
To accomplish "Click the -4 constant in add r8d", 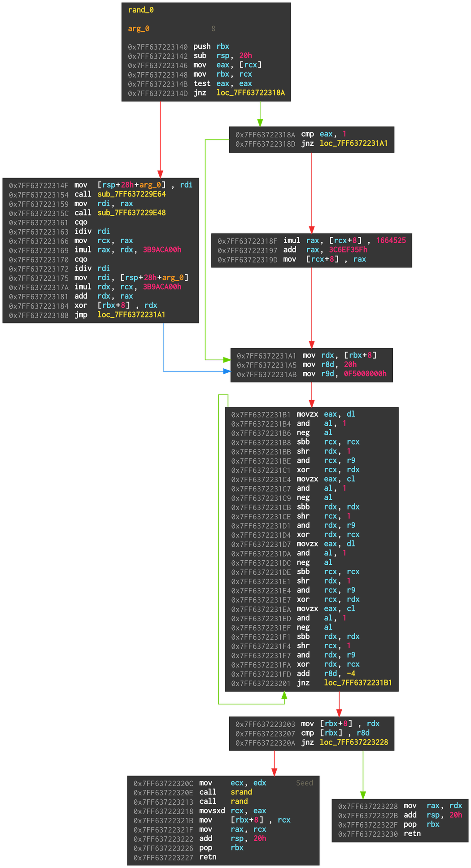I will pos(351,673).
